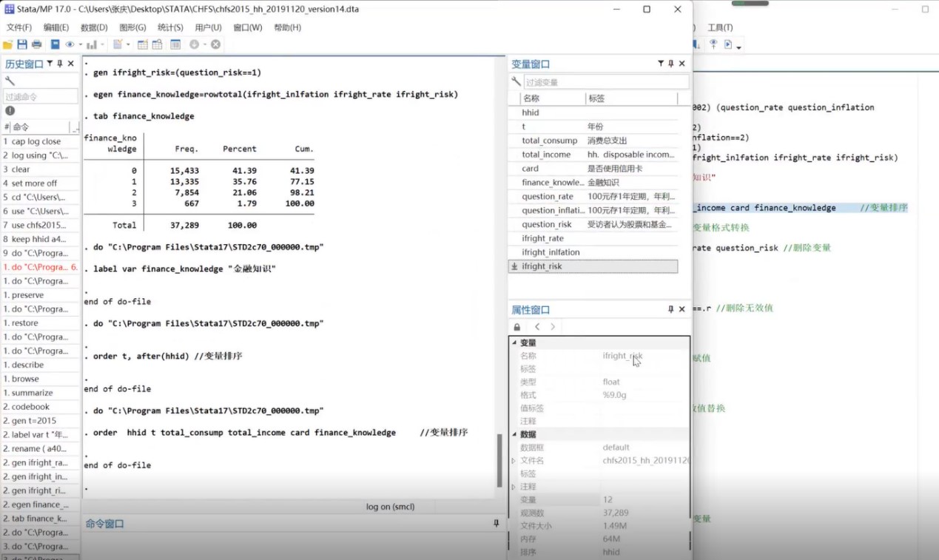Click the Save icon in the toolbar
Viewport: 939px width, 560px height.
pos(22,44)
